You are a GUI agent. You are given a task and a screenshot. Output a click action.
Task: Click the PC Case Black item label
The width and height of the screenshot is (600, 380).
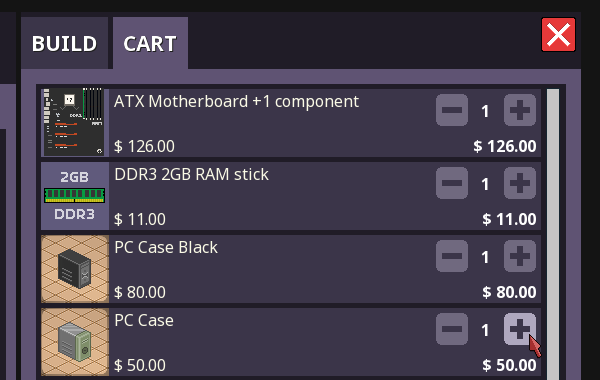[x=166, y=248]
